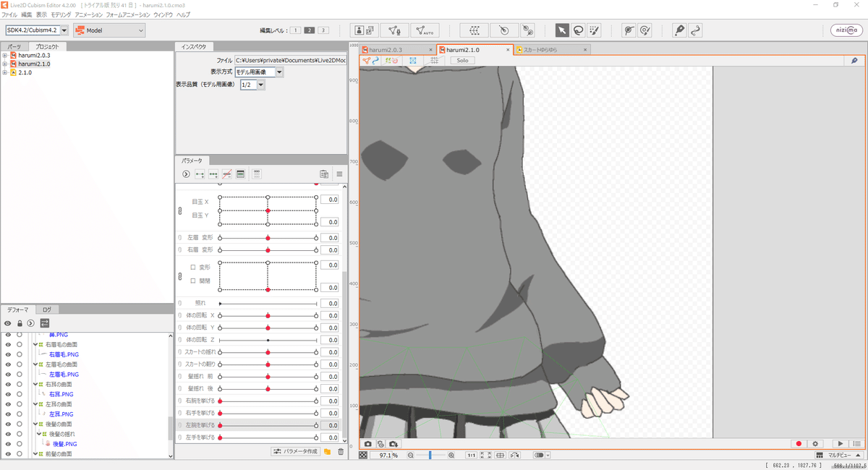
Task: Expand the 2.1.0 project tree node
Action: tap(5, 72)
